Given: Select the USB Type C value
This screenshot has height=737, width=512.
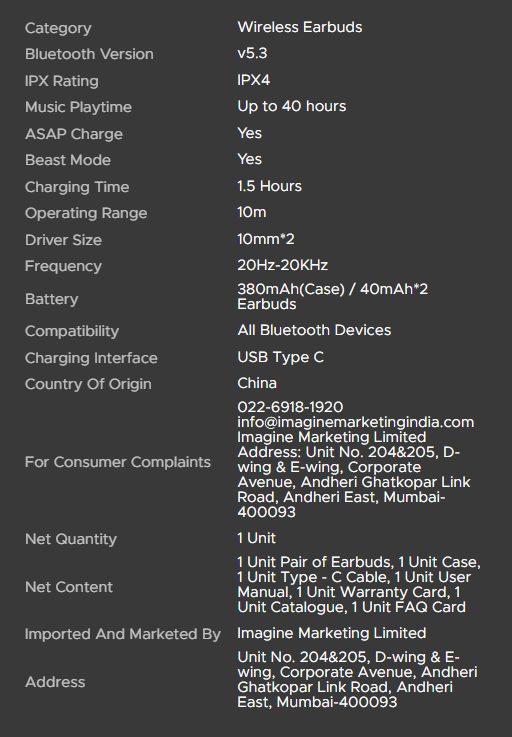Looking at the screenshot, I should pyautogui.click(x=281, y=357).
